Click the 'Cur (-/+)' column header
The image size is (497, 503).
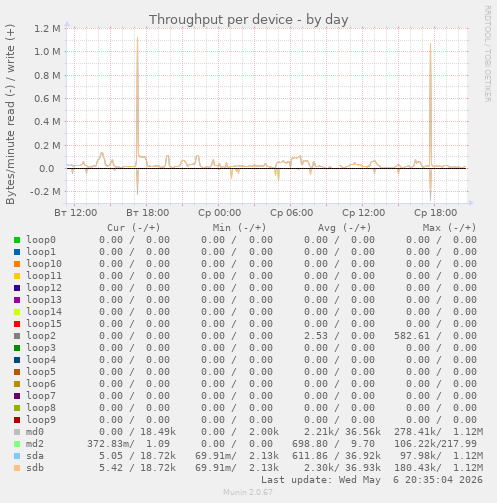[x=134, y=228]
